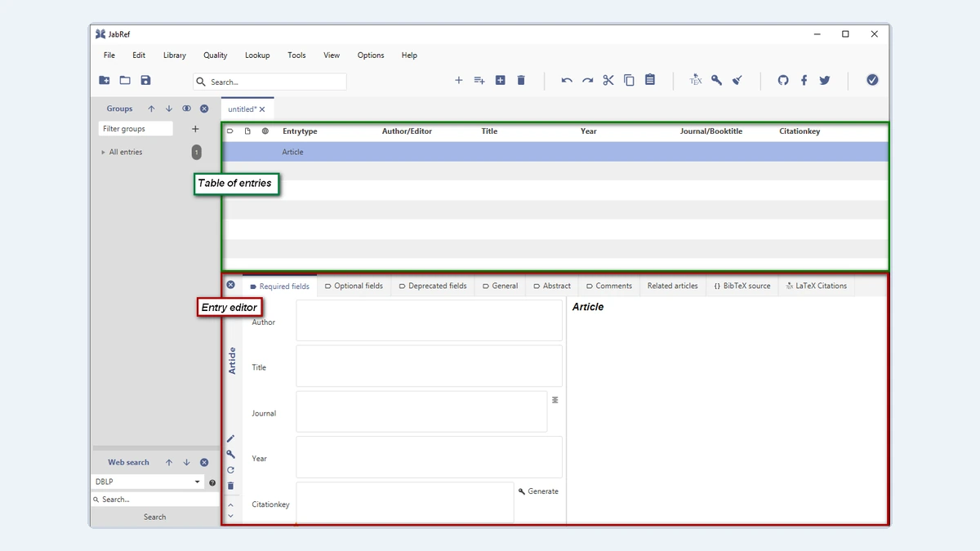Open the JabRef Facebook page icon

pyautogui.click(x=804, y=80)
